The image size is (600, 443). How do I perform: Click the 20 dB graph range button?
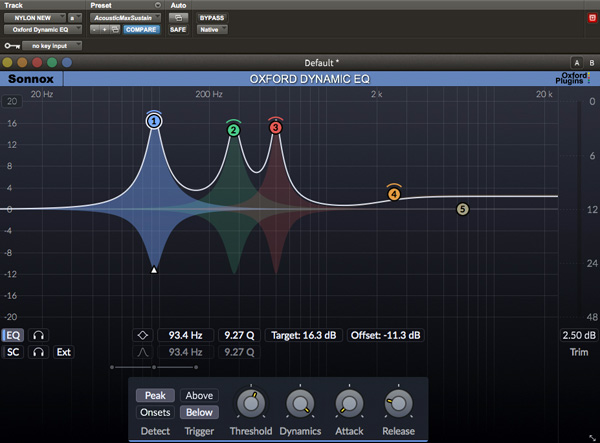click(x=12, y=101)
